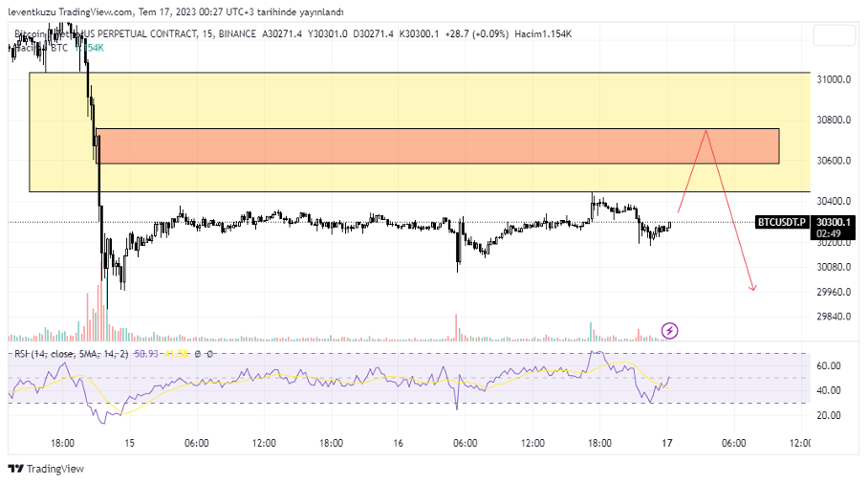Screen dimensions: 868x484
Task: Click the red arrowhead of the projected drop
Action: coord(753,287)
